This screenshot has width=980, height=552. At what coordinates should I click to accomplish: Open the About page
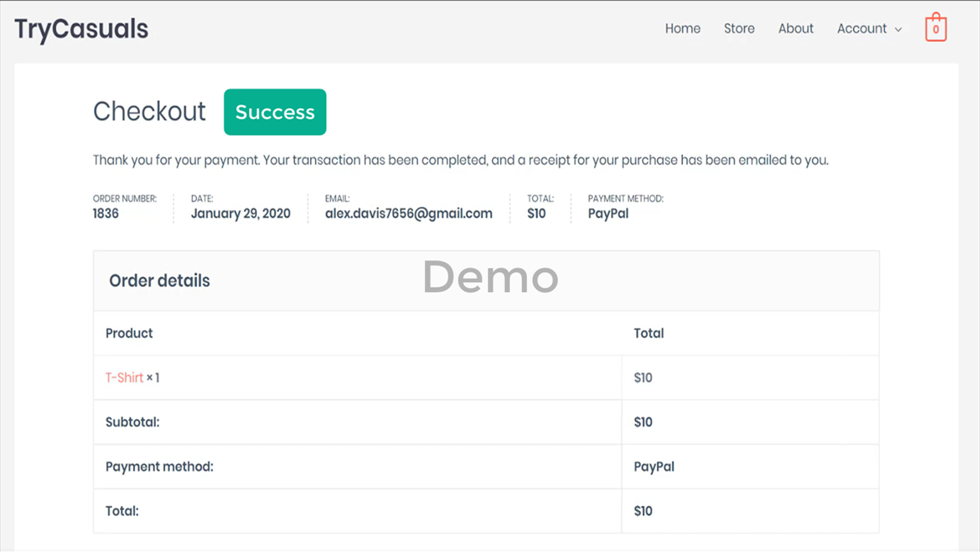[796, 28]
